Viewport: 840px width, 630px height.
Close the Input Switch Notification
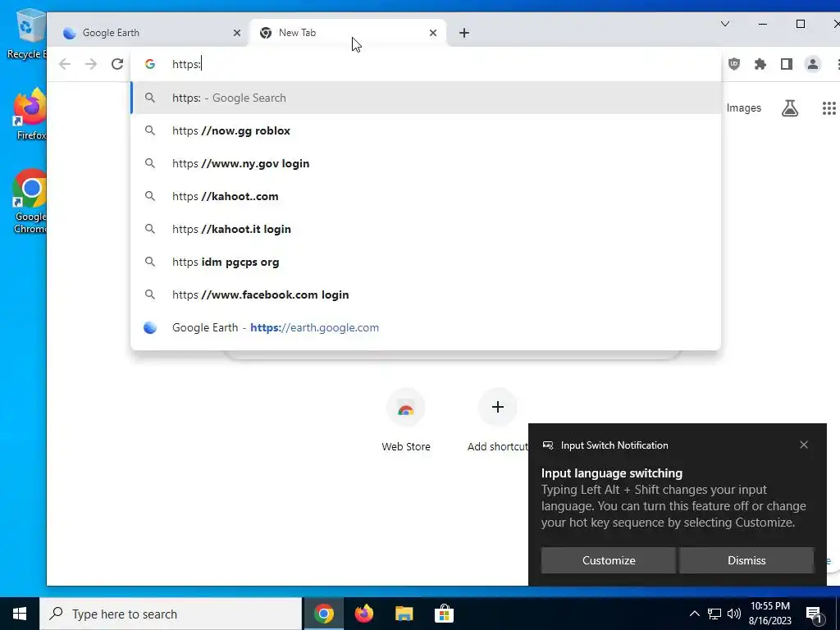[x=804, y=445]
